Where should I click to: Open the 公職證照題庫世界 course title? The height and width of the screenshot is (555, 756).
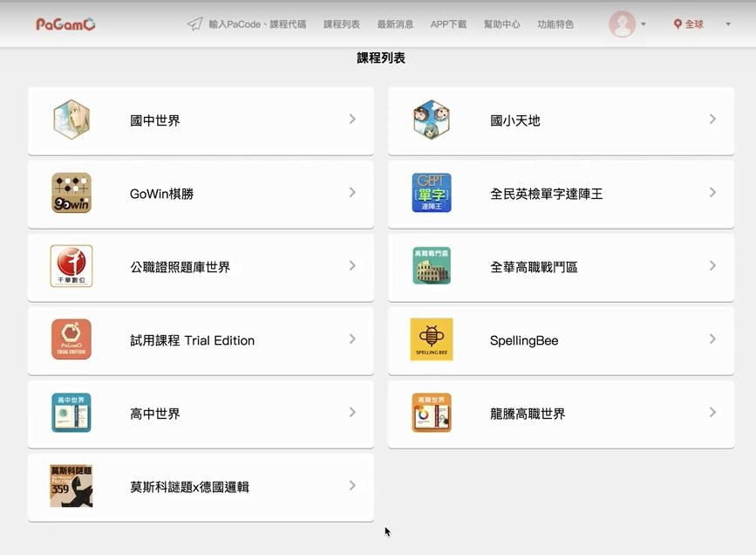(180, 267)
